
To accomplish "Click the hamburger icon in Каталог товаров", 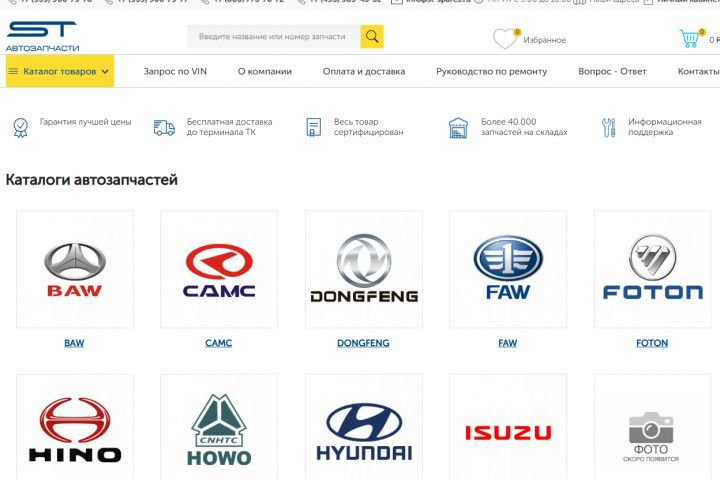I will click(x=13, y=71).
